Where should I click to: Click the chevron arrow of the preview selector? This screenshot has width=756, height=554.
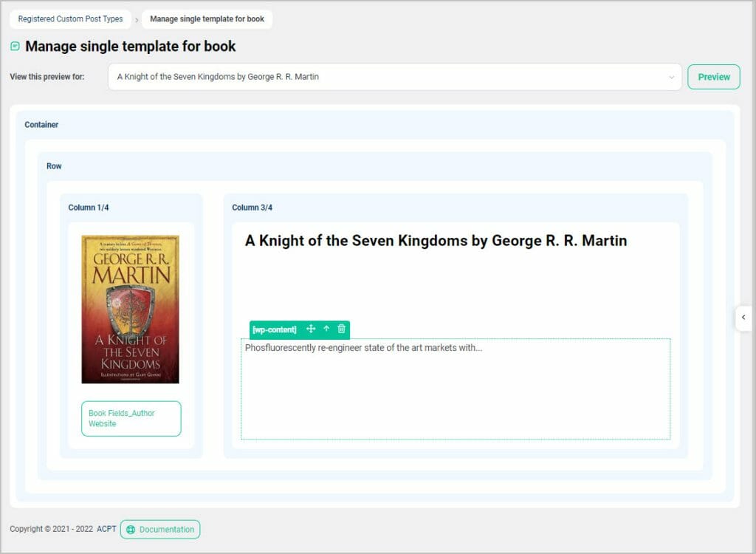tap(671, 77)
